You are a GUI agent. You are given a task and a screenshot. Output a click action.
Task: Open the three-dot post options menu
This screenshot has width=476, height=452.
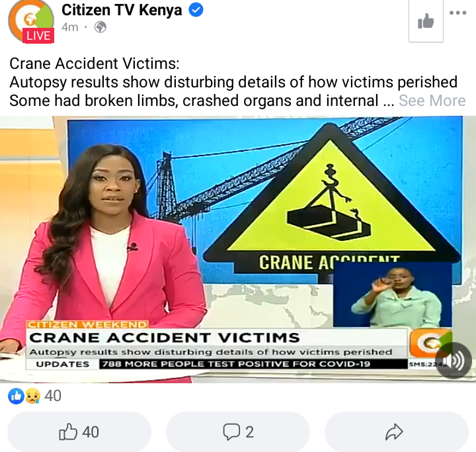457,13
